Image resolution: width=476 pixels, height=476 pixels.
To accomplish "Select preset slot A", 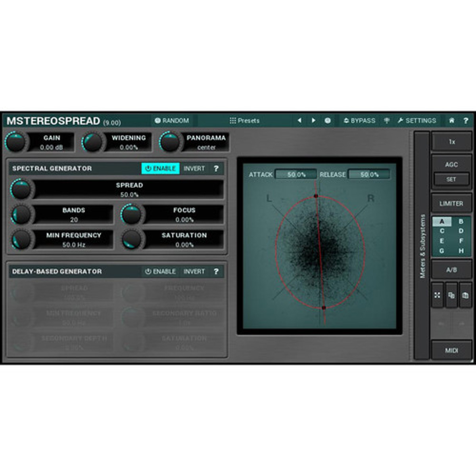I will [x=442, y=222].
